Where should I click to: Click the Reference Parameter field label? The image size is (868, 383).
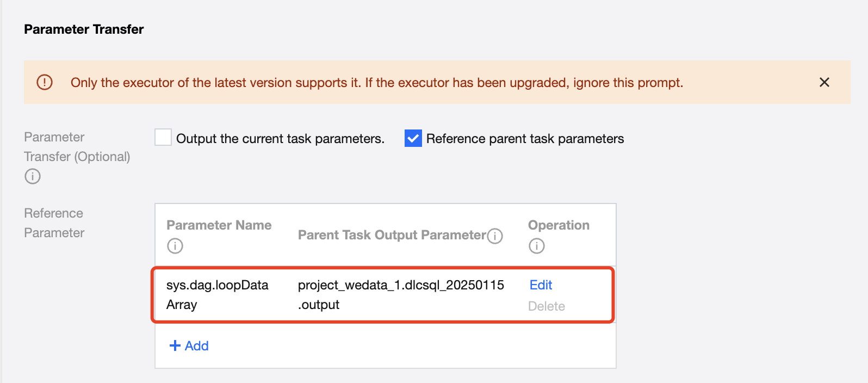tap(54, 223)
